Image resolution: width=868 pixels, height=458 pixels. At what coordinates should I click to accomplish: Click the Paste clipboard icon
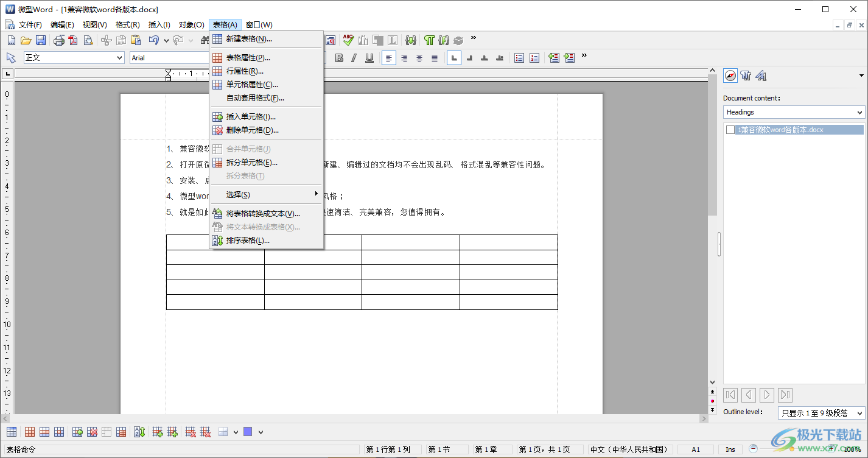pyautogui.click(x=136, y=40)
